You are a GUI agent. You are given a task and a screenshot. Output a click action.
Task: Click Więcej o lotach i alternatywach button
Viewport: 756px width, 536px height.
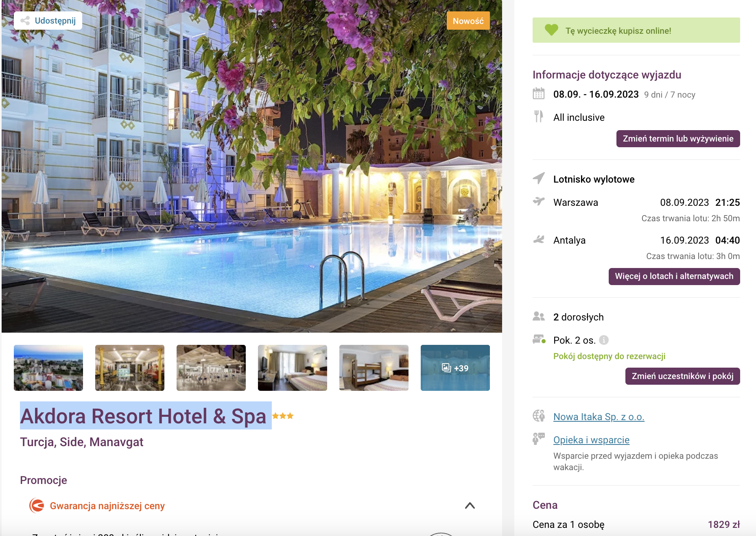tap(674, 277)
